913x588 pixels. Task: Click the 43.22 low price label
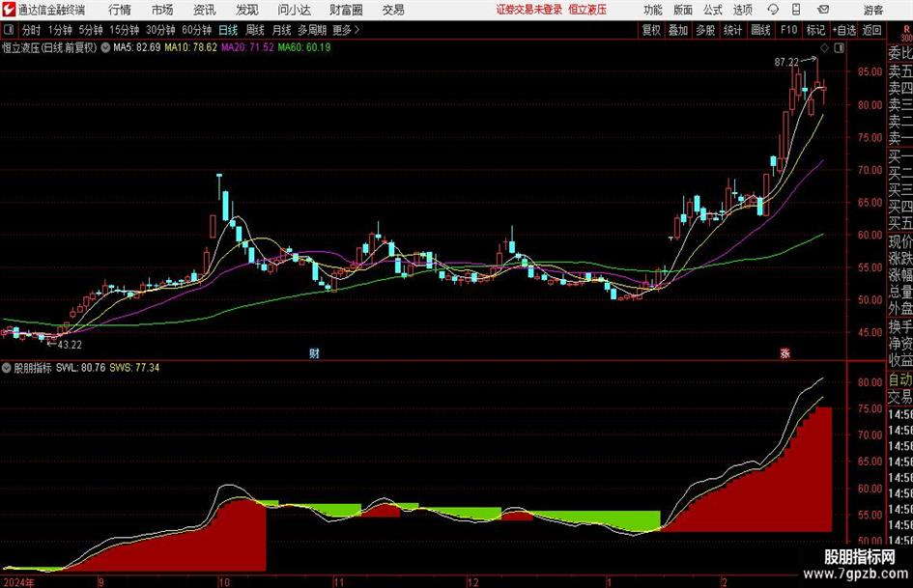pyautogui.click(x=70, y=345)
